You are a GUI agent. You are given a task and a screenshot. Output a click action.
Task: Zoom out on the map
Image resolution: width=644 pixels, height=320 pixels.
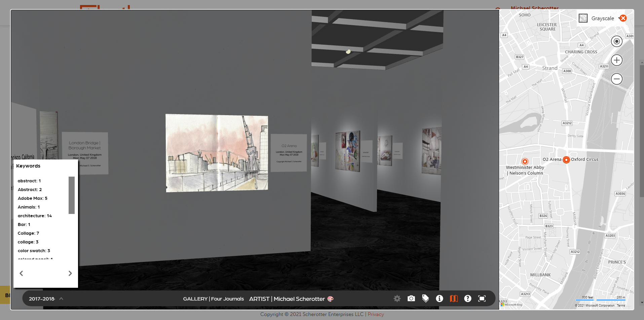(617, 79)
